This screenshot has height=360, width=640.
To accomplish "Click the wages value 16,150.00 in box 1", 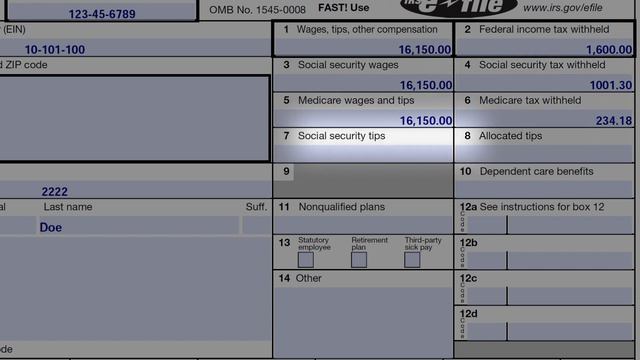I will 424,50.
